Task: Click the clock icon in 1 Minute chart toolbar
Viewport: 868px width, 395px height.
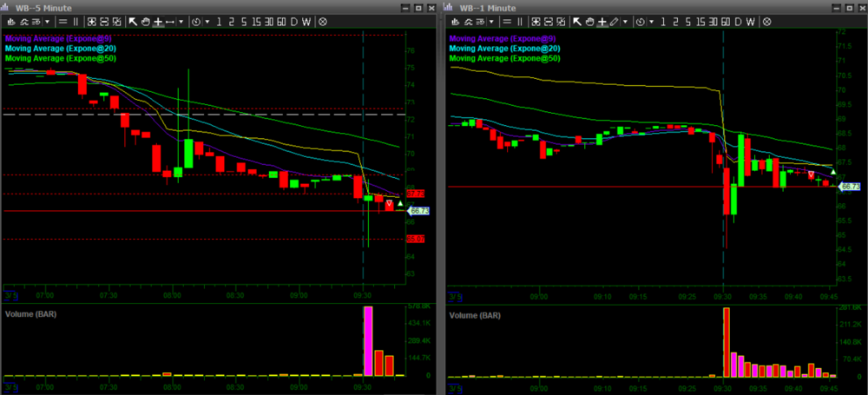Action: point(641,21)
